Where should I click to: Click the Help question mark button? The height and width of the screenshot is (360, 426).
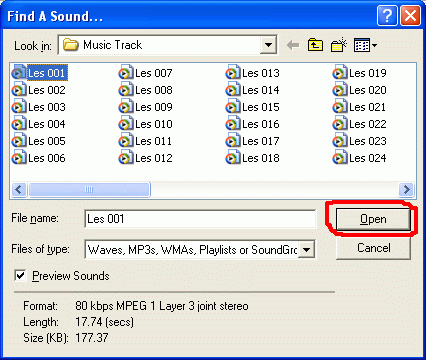pyautogui.click(x=387, y=16)
